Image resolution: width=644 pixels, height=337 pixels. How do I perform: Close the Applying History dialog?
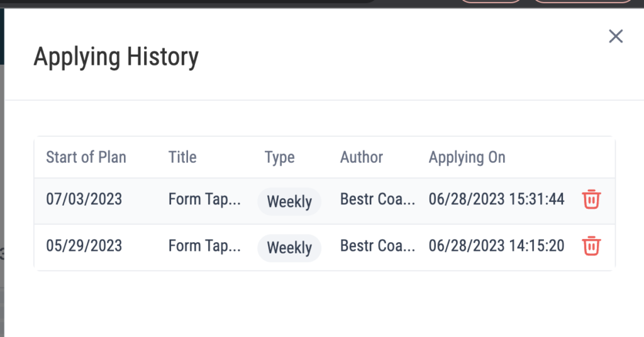point(616,36)
